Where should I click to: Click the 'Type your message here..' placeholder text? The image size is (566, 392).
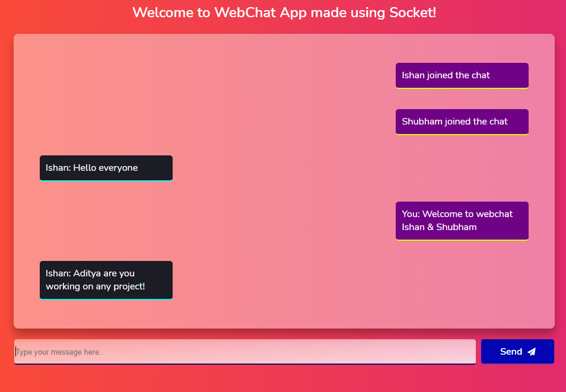pyautogui.click(x=60, y=352)
